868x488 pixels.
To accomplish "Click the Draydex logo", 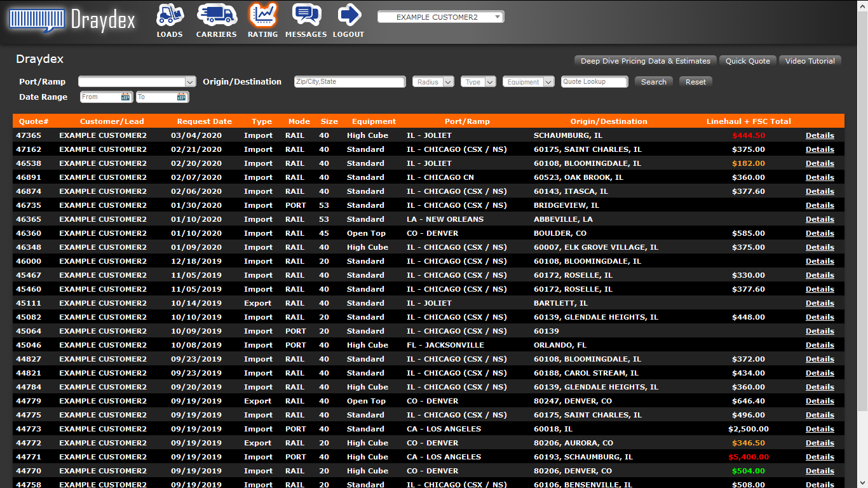I will point(72,20).
